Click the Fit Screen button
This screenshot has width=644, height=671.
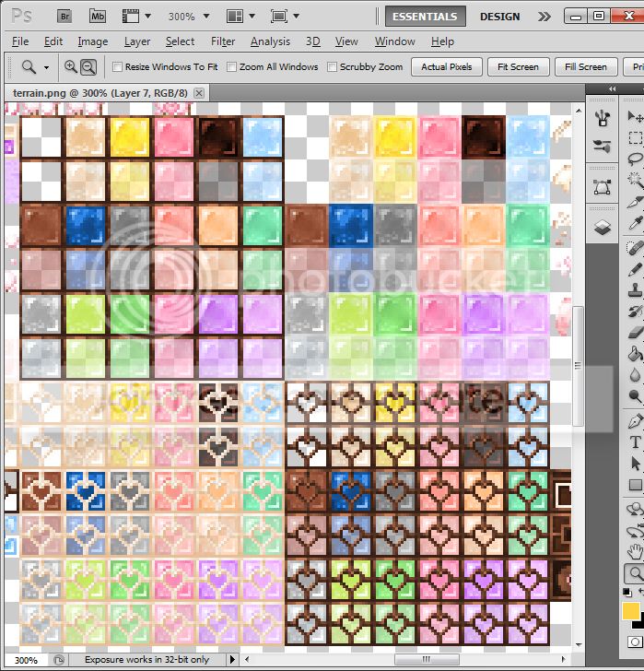click(x=518, y=67)
